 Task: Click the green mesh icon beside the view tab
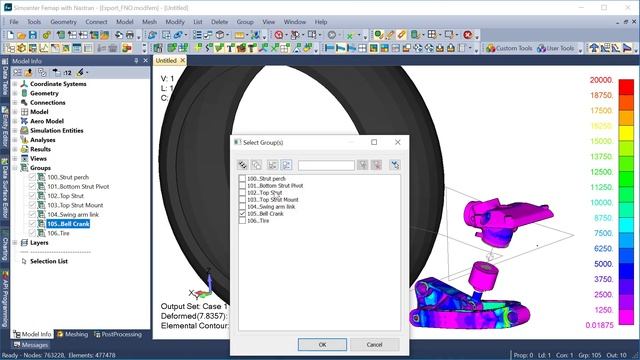pos(158,48)
